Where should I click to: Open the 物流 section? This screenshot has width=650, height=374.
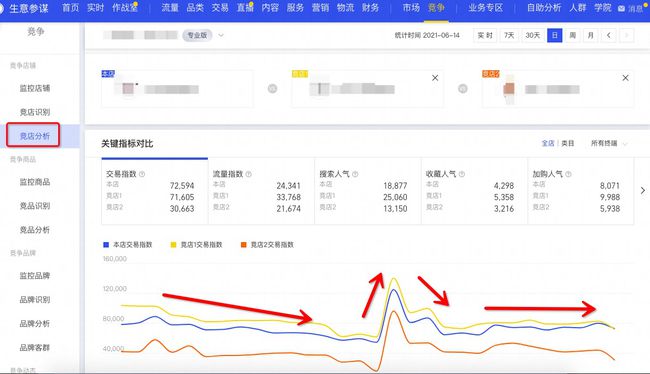coord(345,8)
